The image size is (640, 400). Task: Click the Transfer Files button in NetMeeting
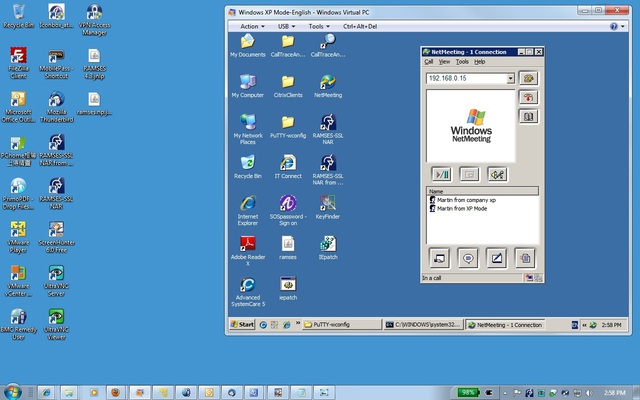[x=525, y=258]
